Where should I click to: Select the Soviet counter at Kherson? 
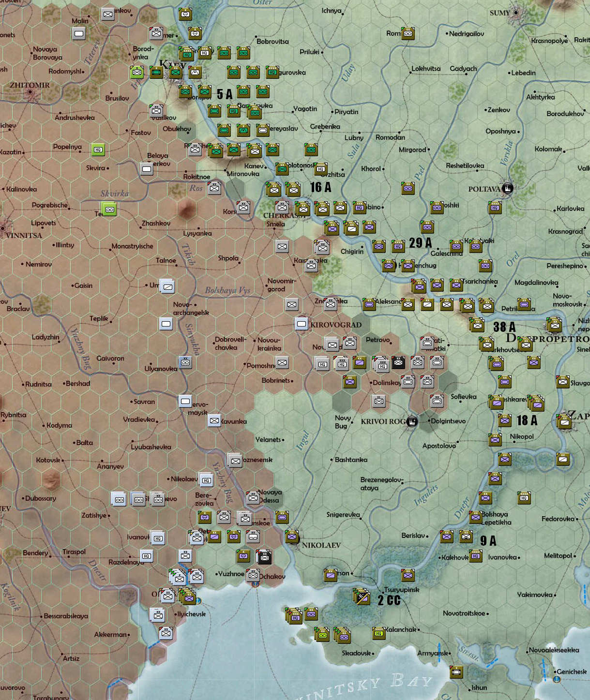[x=331, y=575]
